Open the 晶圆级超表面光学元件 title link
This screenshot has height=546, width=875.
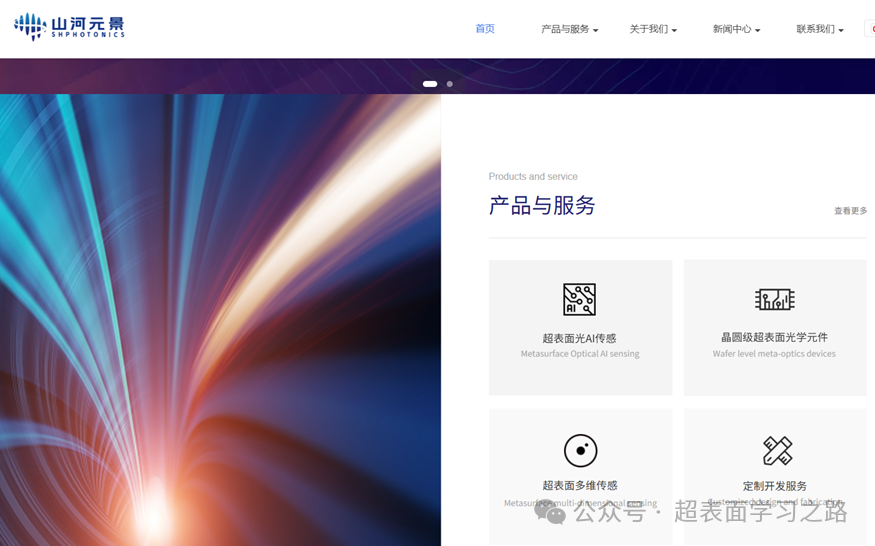pos(775,337)
